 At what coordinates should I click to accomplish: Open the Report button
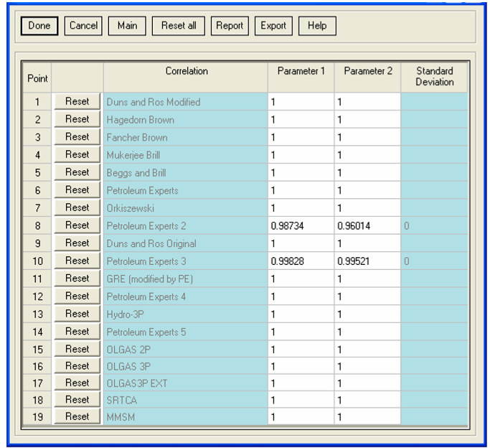tap(230, 26)
